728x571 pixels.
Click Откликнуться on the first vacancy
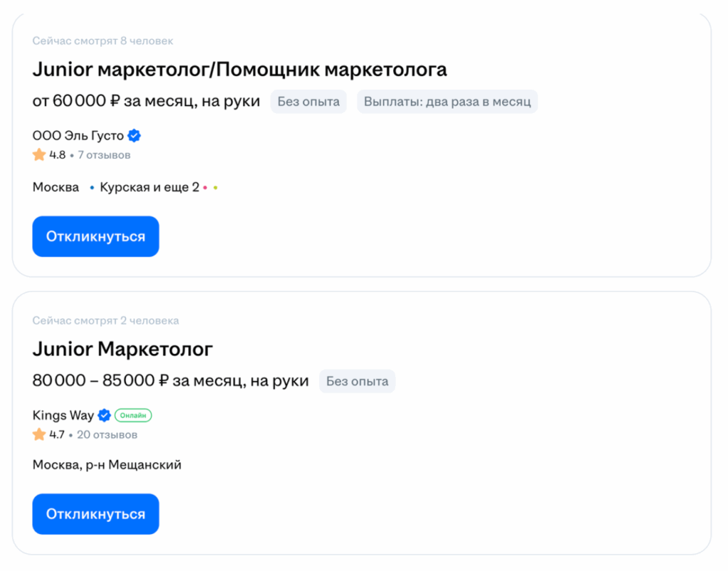coord(95,236)
